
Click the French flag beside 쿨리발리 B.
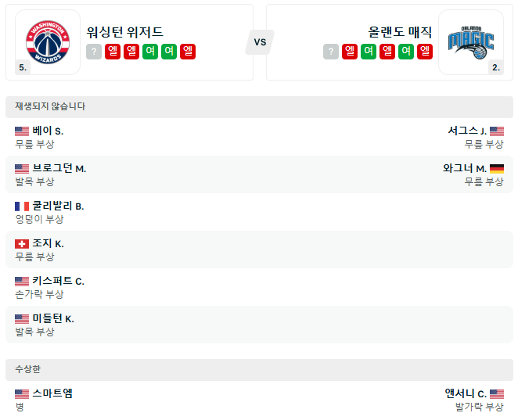tap(22, 206)
